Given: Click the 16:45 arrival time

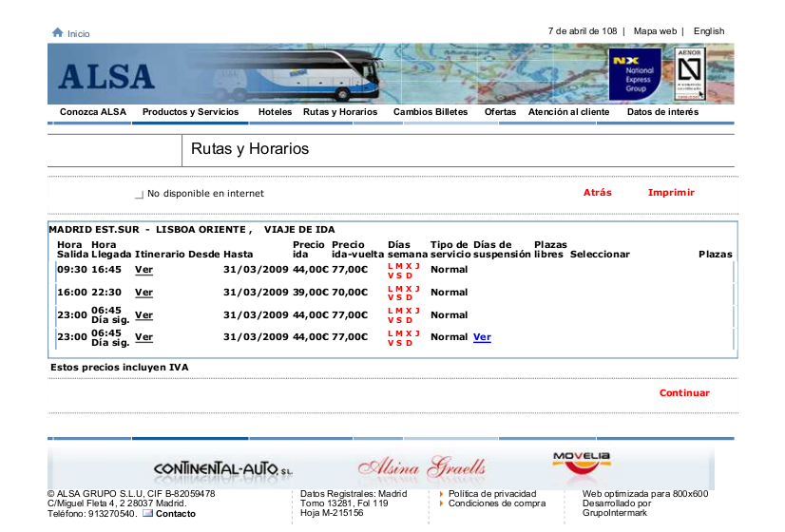Looking at the screenshot, I should (x=106, y=270).
